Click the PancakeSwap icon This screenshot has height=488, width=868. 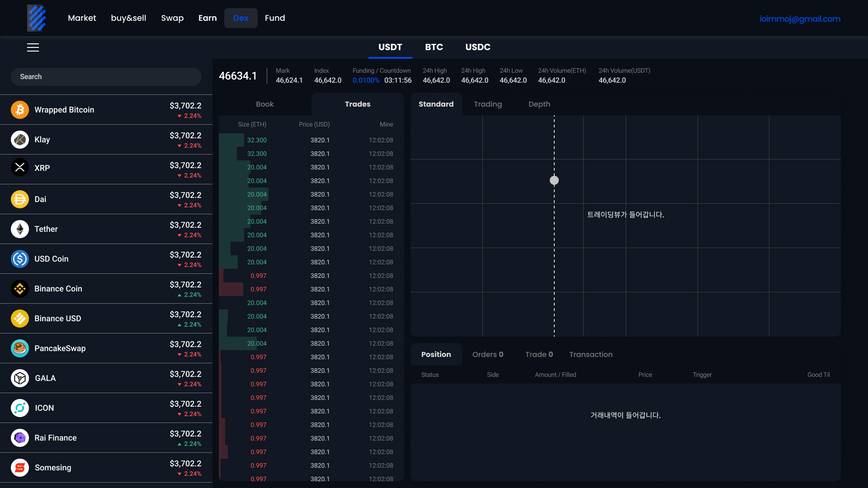[20, 348]
